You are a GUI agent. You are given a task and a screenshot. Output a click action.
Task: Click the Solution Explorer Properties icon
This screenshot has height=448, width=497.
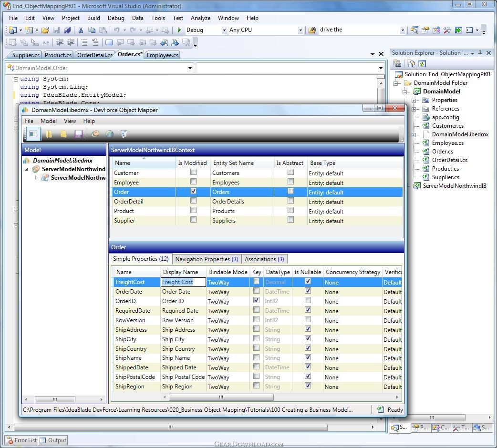[397, 64]
